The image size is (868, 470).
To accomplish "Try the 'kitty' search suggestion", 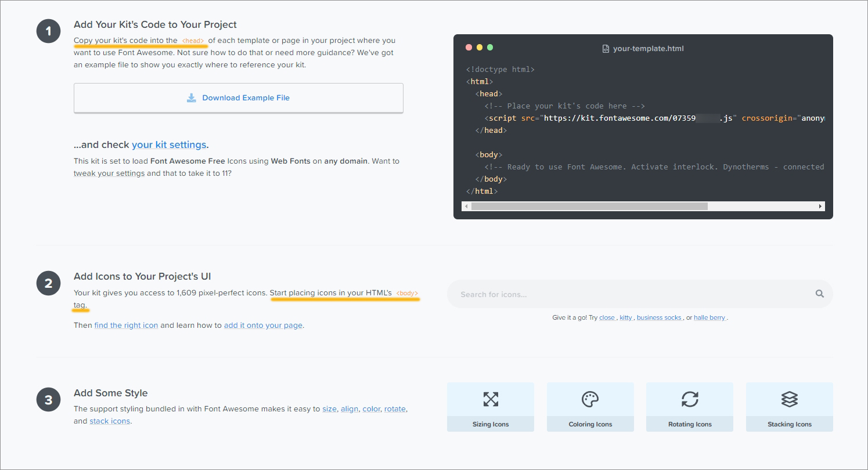I will (625, 318).
